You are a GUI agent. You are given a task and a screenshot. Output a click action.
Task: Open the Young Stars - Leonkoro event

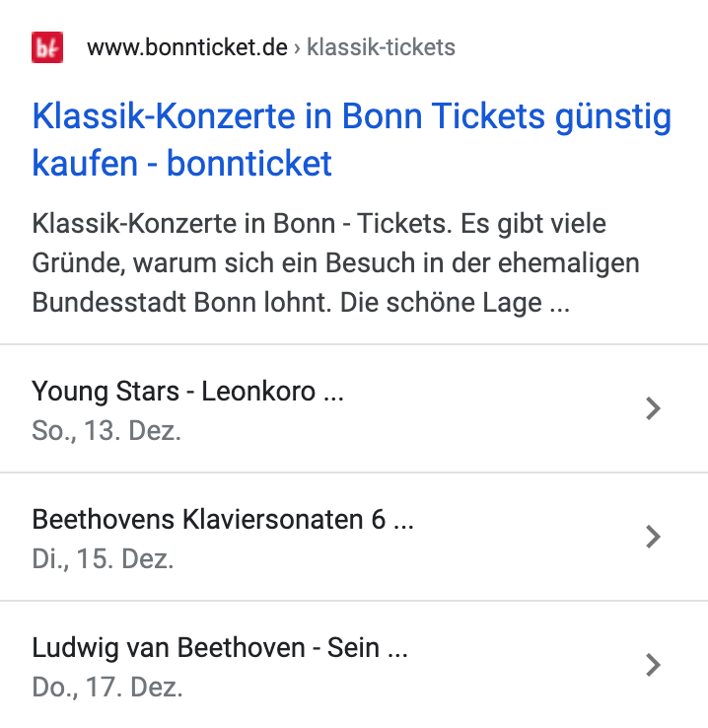click(x=187, y=392)
